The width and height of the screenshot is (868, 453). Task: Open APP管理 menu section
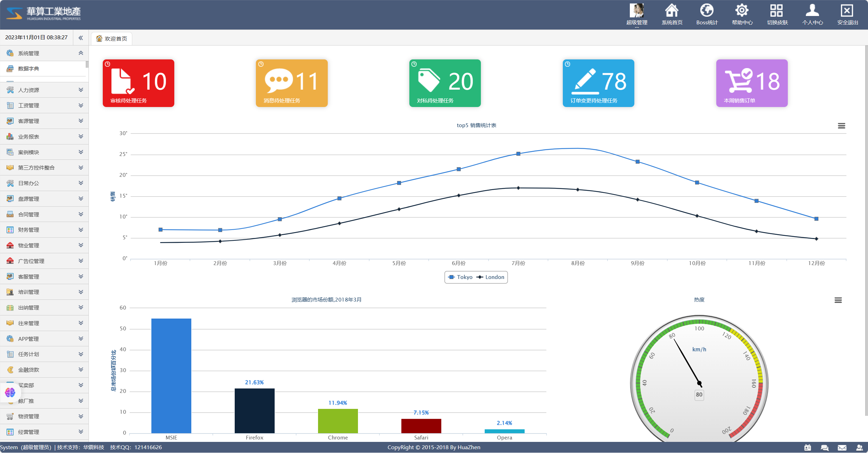(44, 339)
